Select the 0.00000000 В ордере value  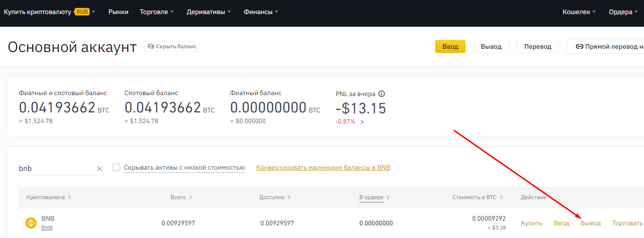pyautogui.click(x=376, y=223)
